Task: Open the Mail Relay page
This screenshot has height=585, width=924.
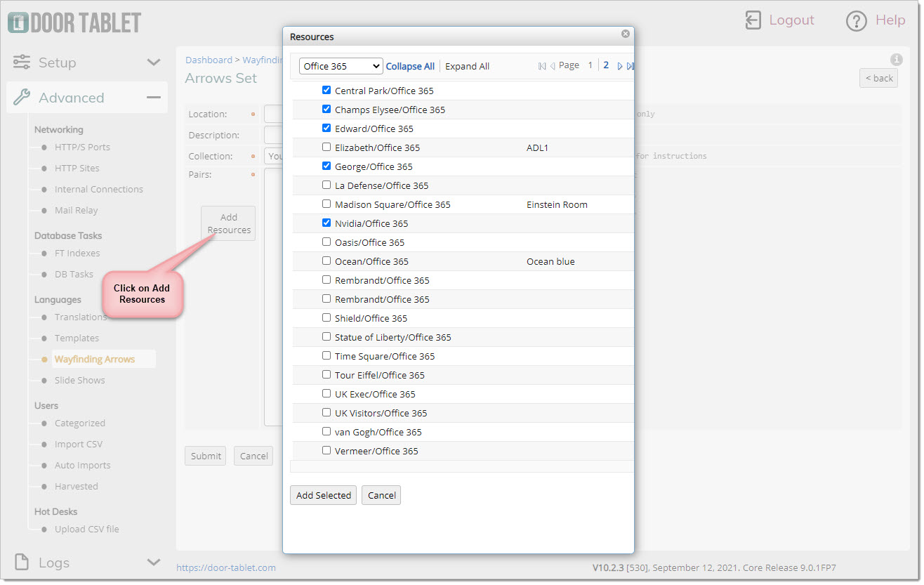Action: pos(77,210)
